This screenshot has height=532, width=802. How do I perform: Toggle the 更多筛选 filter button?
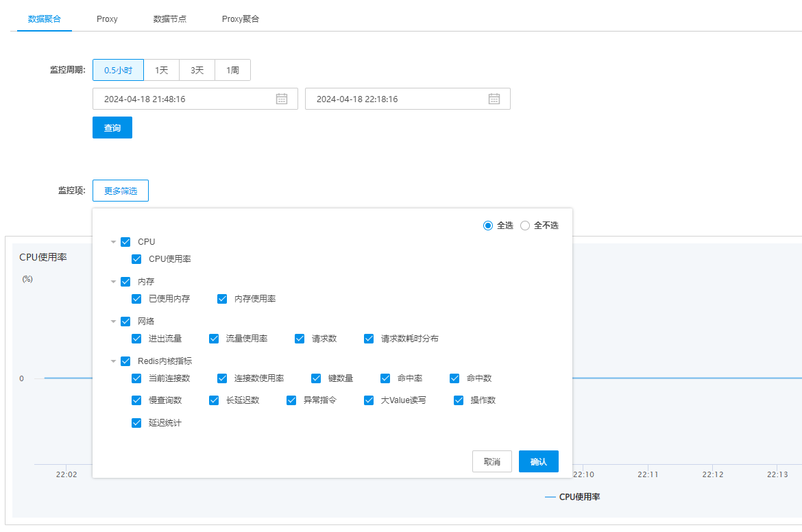tap(121, 191)
